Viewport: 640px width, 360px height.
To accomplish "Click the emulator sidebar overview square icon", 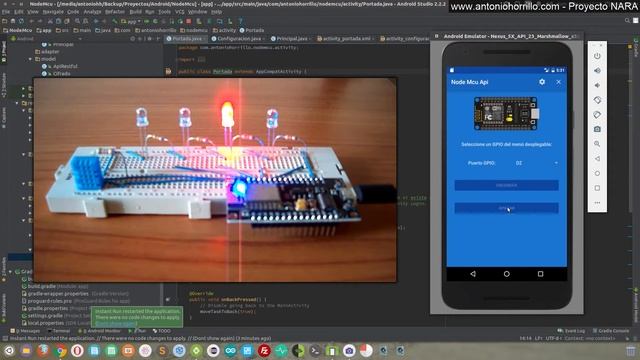I will pos(597,188).
